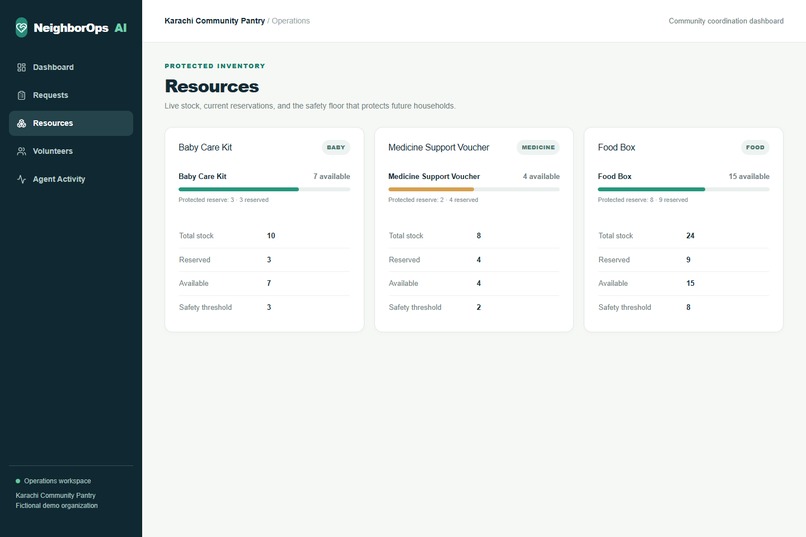
Task: Open the Volunteers section
Action: 71,151
